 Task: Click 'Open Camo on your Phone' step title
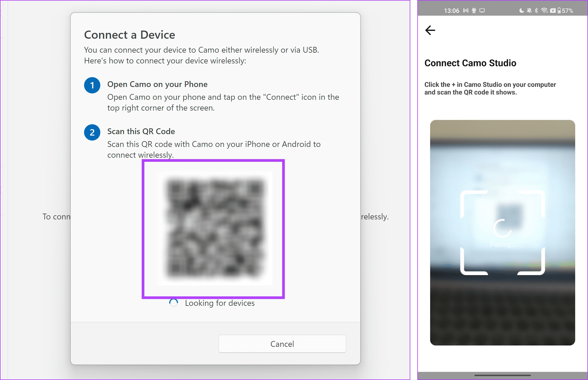(x=157, y=84)
